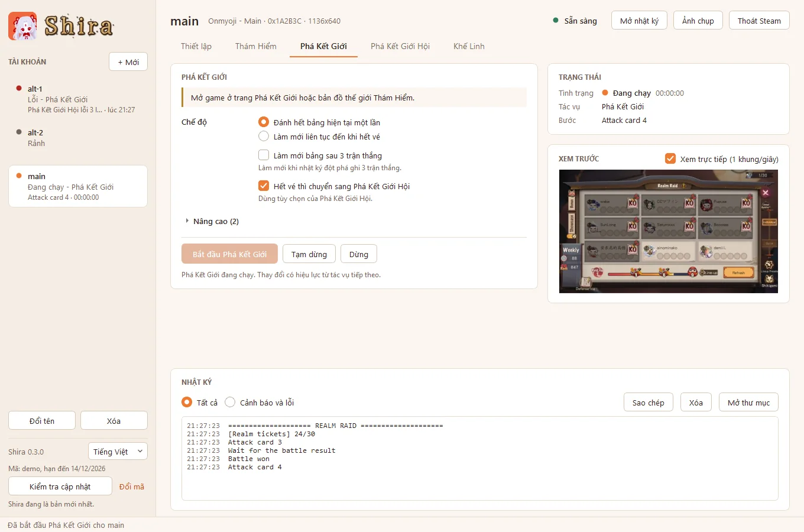Select the alt-1 account with error
The width and height of the screenshot is (804, 532).
[x=77, y=99]
